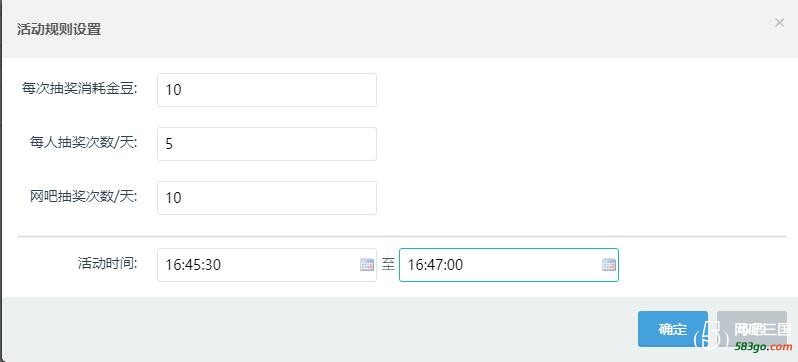The height and width of the screenshot is (362, 798).
Task: Click the grey cancel button beside 确定
Action: tap(752, 329)
